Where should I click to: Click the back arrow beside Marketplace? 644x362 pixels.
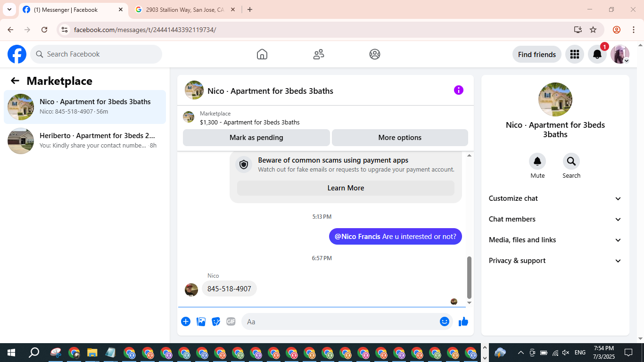pos(15,81)
